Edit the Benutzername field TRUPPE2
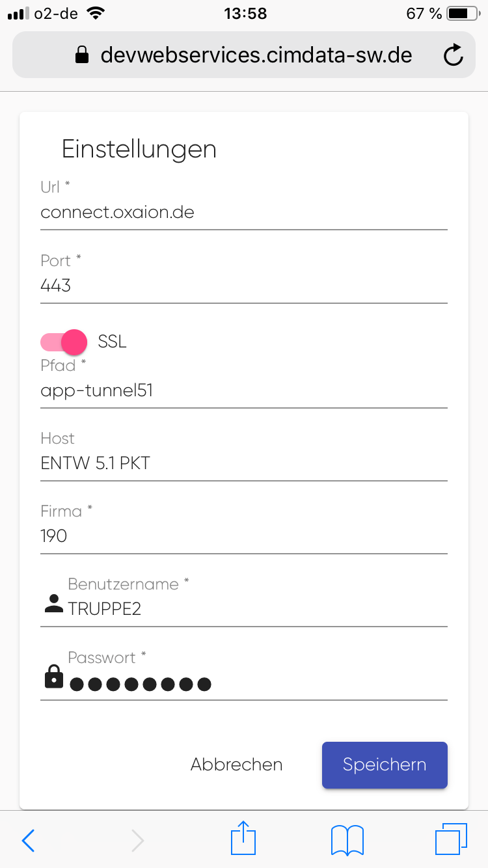The height and width of the screenshot is (868, 488). (256, 609)
